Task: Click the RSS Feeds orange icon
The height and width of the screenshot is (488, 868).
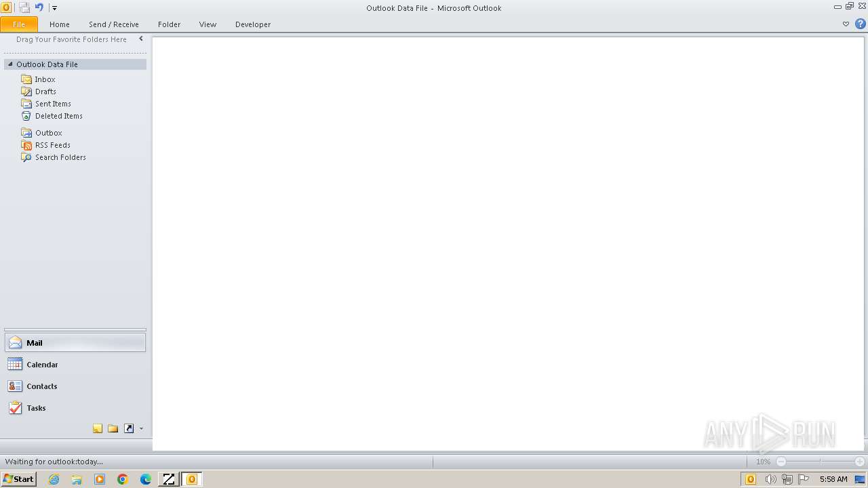Action: click(26, 145)
